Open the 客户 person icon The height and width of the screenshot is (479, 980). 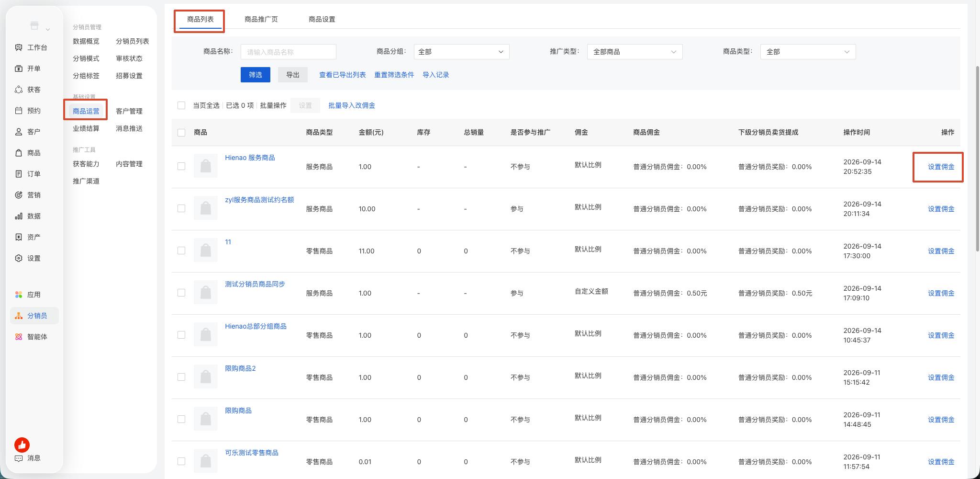(x=19, y=132)
